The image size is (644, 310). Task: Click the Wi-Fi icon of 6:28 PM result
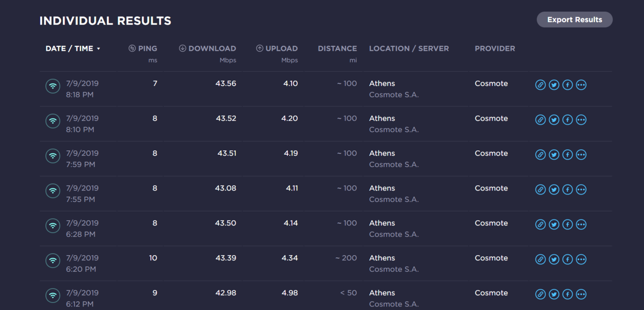pos(53,226)
